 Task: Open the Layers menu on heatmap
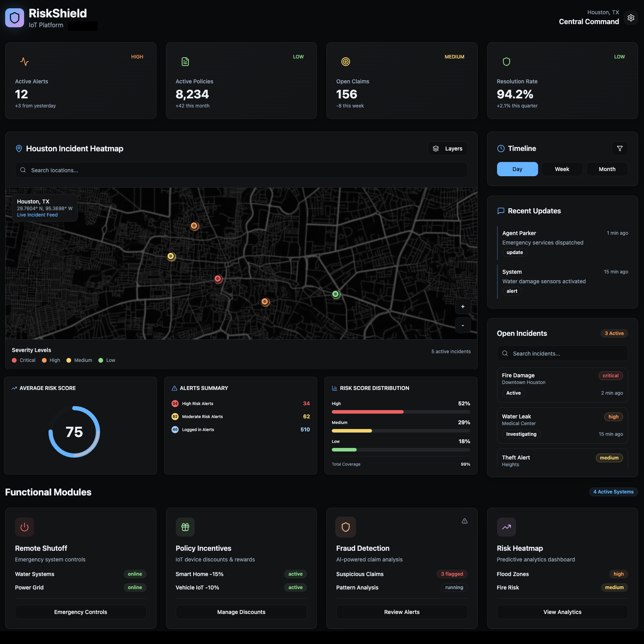447,149
